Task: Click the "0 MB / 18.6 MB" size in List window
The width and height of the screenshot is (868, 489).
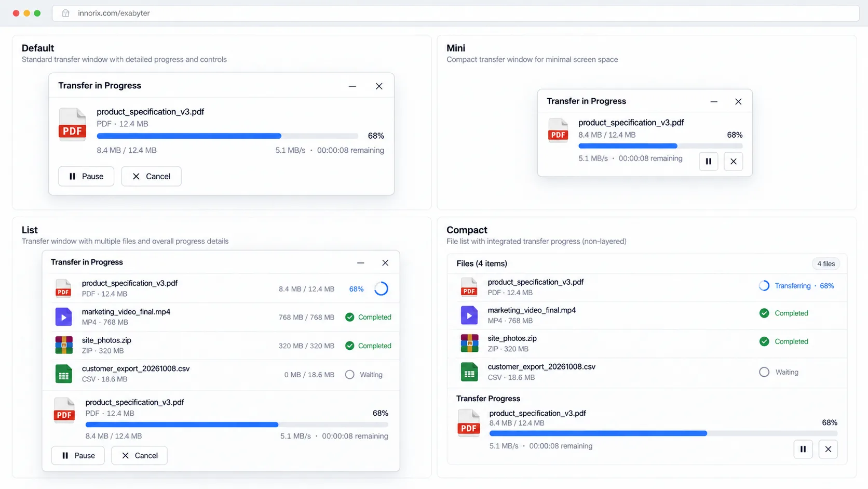Action: [309, 375]
